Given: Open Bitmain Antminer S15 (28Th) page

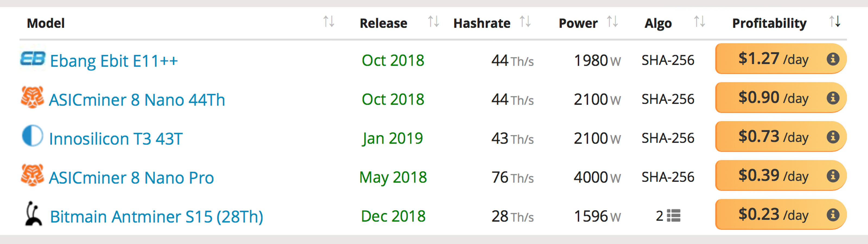Looking at the screenshot, I should point(156,217).
